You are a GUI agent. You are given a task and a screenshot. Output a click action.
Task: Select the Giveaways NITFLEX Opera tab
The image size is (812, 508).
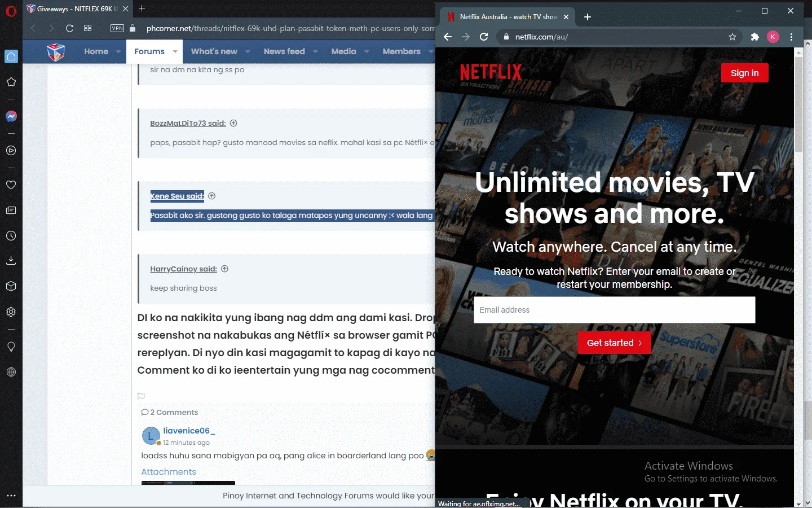tap(77, 9)
